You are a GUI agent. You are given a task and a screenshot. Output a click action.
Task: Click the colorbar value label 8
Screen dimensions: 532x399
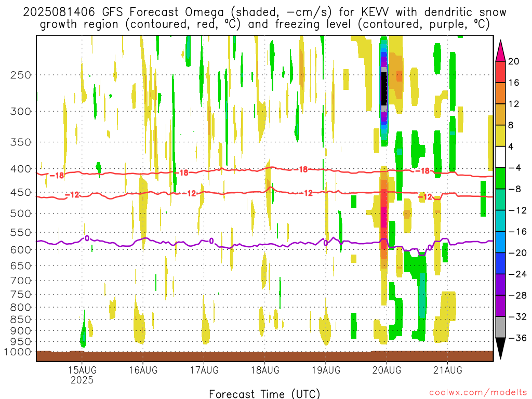pos(511,125)
